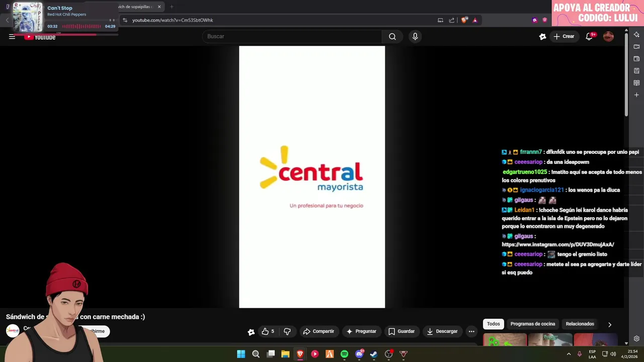Click the first recommended video thumbnail
The width and height of the screenshot is (644, 362).
(505, 340)
